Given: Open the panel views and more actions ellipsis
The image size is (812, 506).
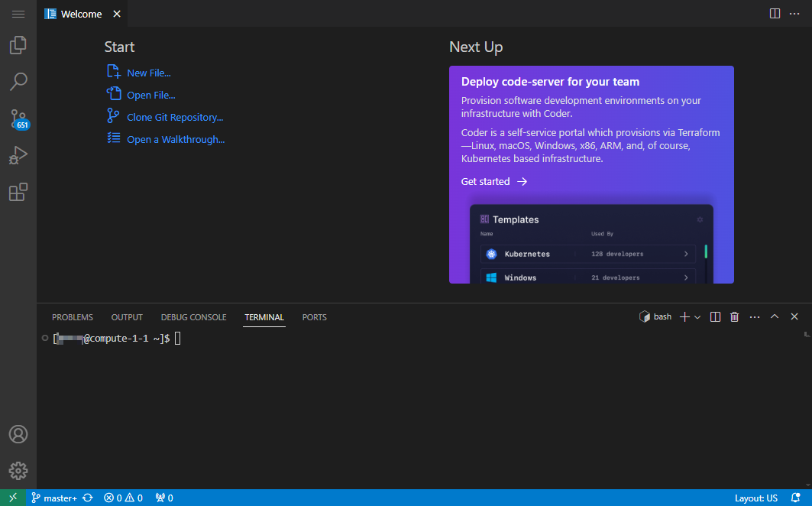Looking at the screenshot, I should tap(755, 316).
